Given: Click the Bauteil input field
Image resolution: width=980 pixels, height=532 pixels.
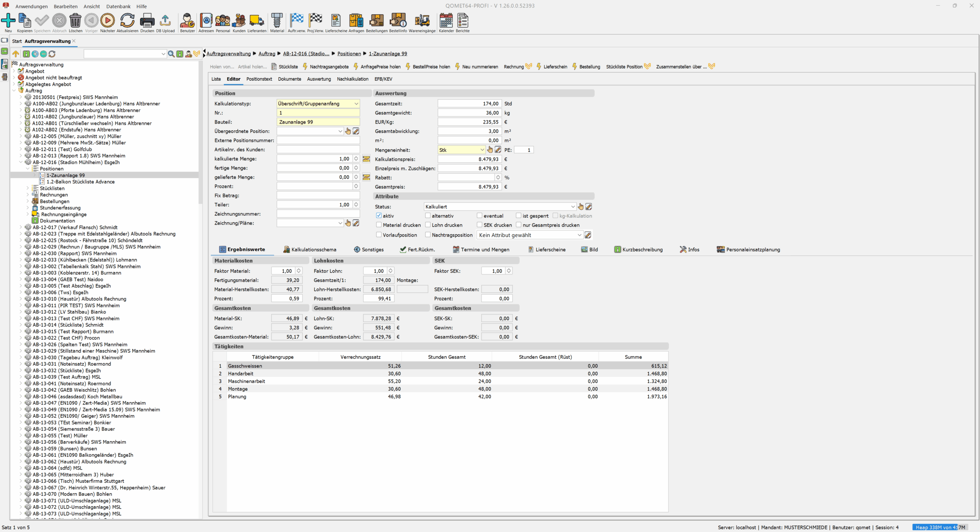Looking at the screenshot, I should coord(318,122).
